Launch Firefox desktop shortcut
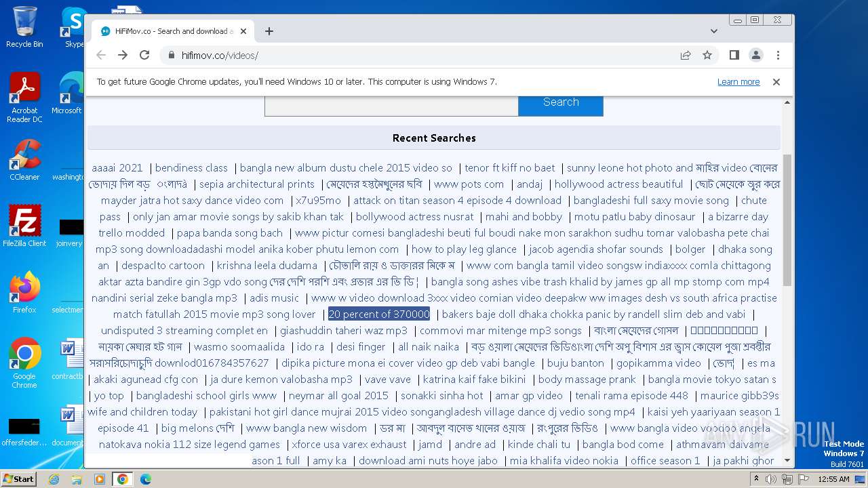 [24, 293]
